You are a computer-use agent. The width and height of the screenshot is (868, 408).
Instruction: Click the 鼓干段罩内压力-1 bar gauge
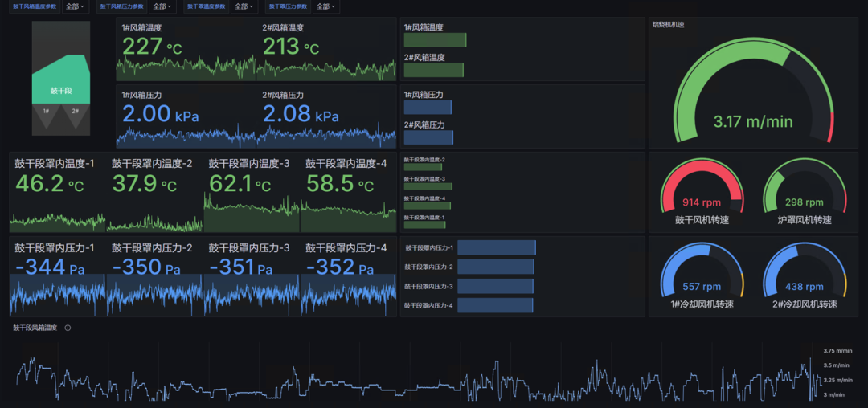(x=497, y=248)
